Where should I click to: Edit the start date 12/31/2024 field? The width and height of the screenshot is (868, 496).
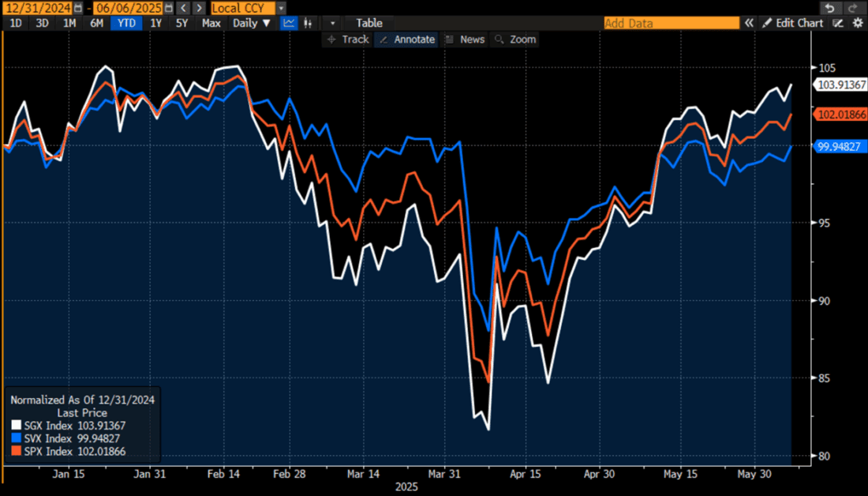point(38,9)
